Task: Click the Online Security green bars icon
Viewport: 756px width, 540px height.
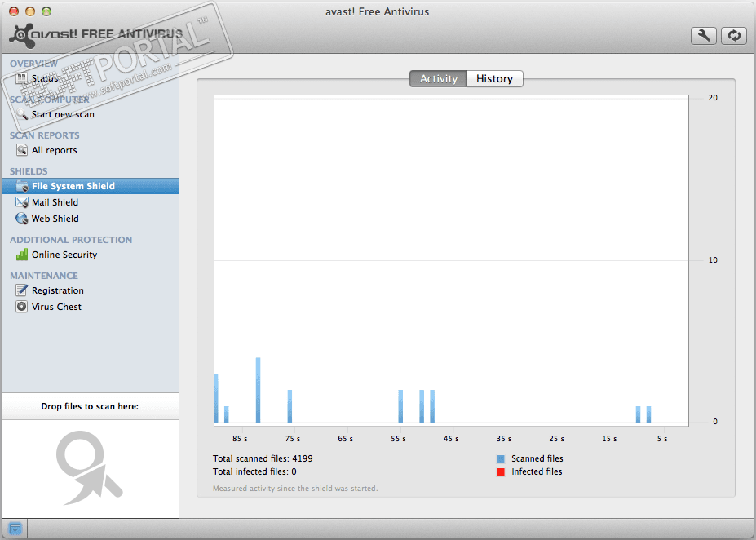Action: (x=22, y=254)
